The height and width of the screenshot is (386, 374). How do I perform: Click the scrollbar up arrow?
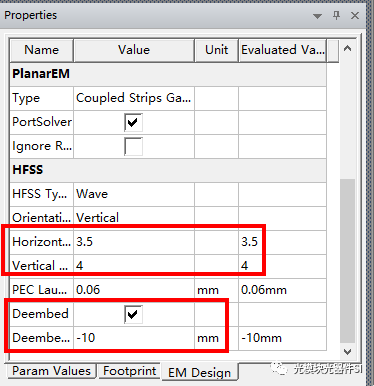click(347, 49)
